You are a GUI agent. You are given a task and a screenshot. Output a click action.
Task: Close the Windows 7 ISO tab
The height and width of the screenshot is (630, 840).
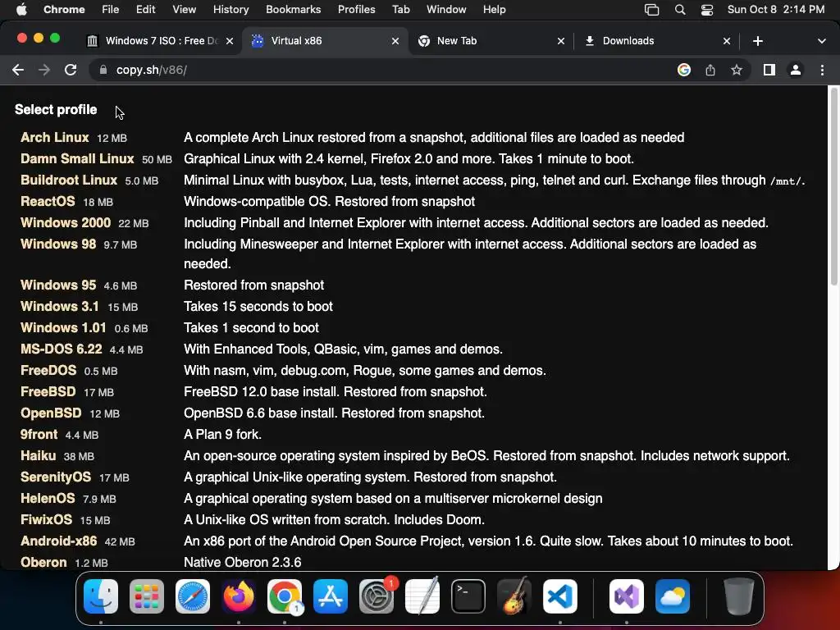tap(230, 41)
